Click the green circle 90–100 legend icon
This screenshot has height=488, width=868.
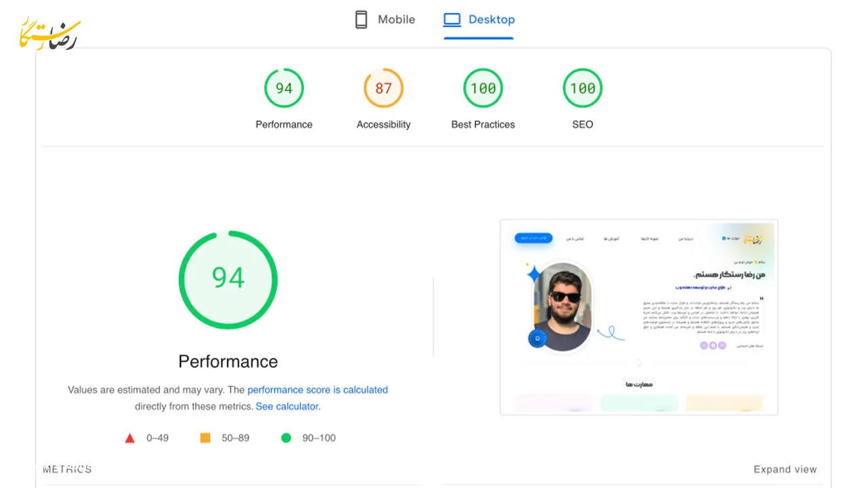pos(286,438)
